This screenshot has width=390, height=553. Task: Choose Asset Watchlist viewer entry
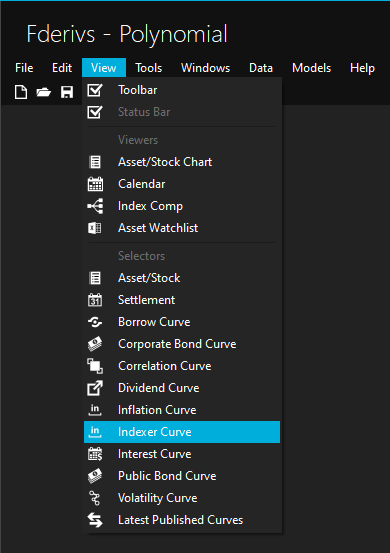[182, 228]
